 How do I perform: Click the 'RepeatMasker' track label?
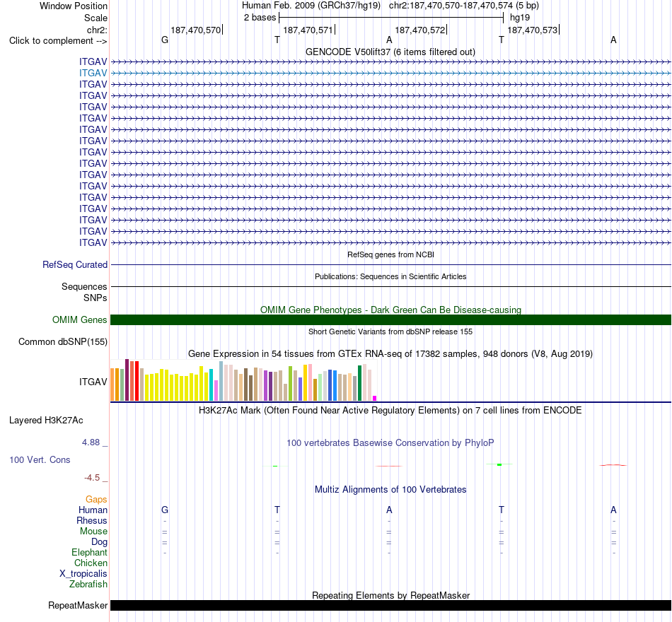point(78,605)
